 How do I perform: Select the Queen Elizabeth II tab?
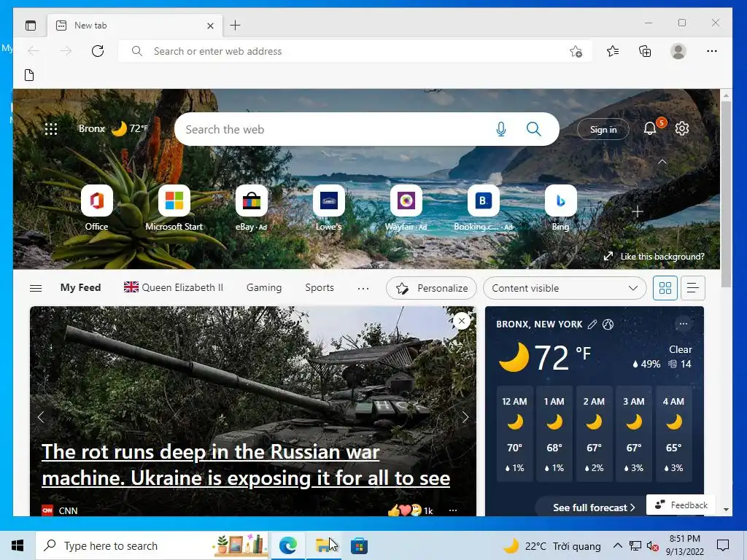coord(174,287)
